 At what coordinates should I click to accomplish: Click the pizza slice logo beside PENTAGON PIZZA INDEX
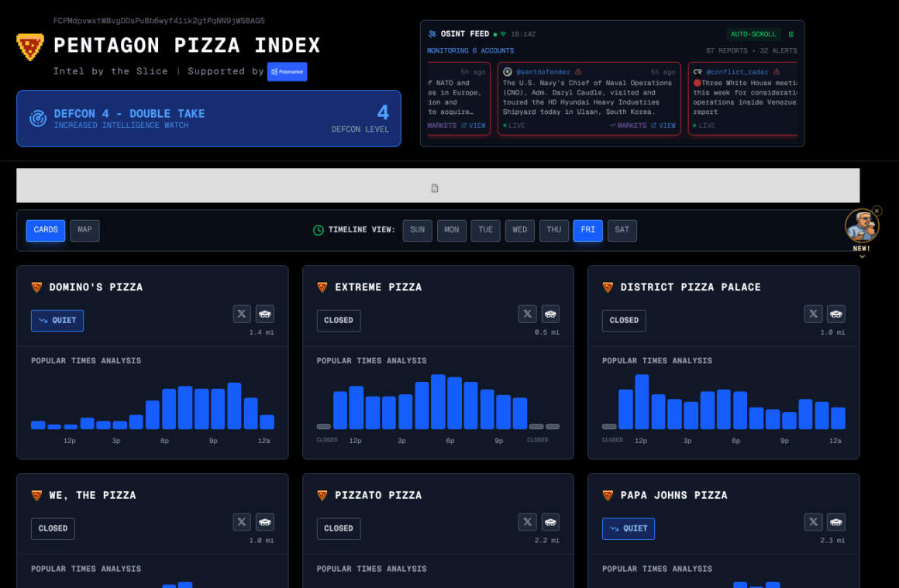29,46
